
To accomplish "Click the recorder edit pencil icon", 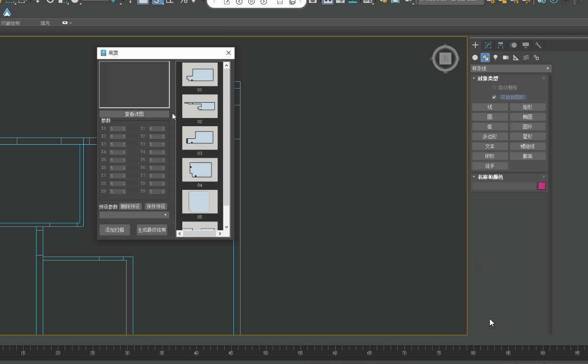I will (x=227, y=2).
